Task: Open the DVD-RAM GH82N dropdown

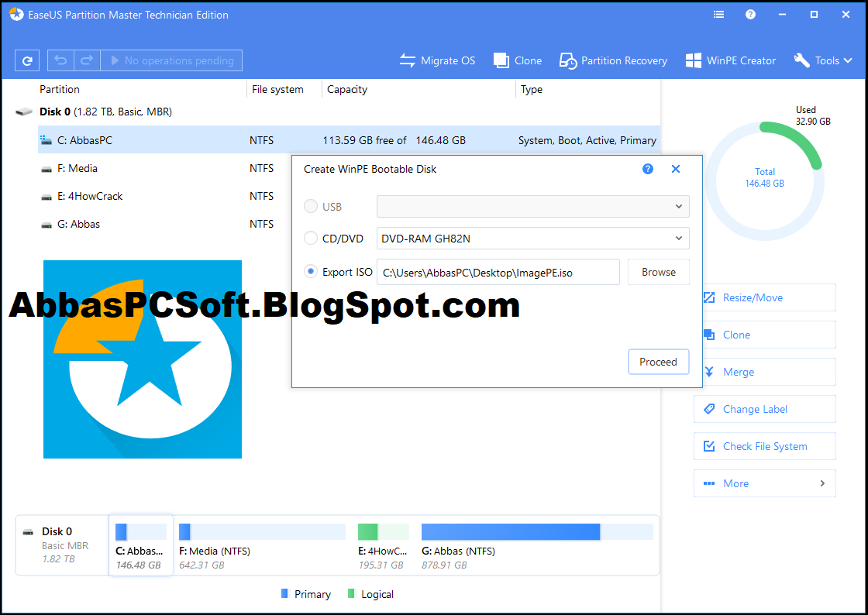Action: (x=533, y=239)
